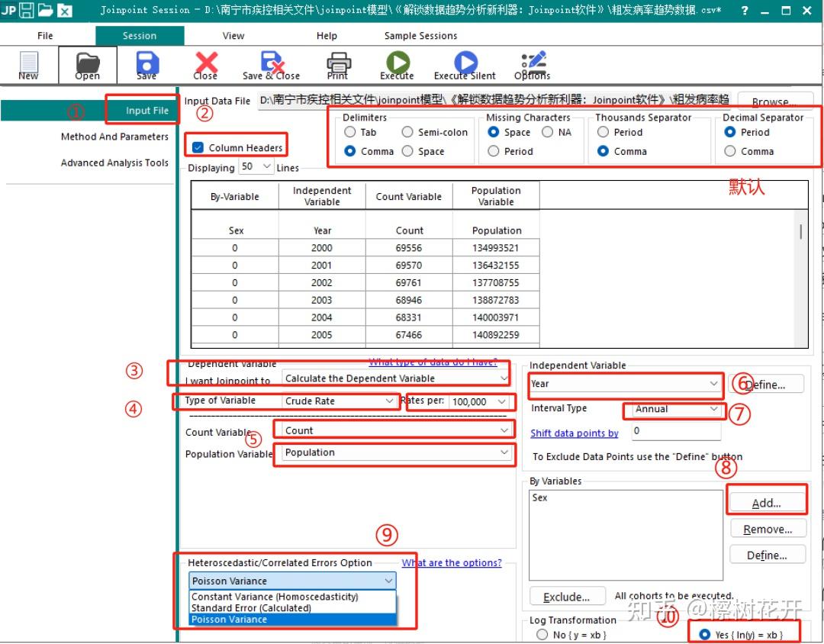The width and height of the screenshot is (824, 644).
Task: Choose Period for Missing Characters
Action: click(x=493, y=151)
